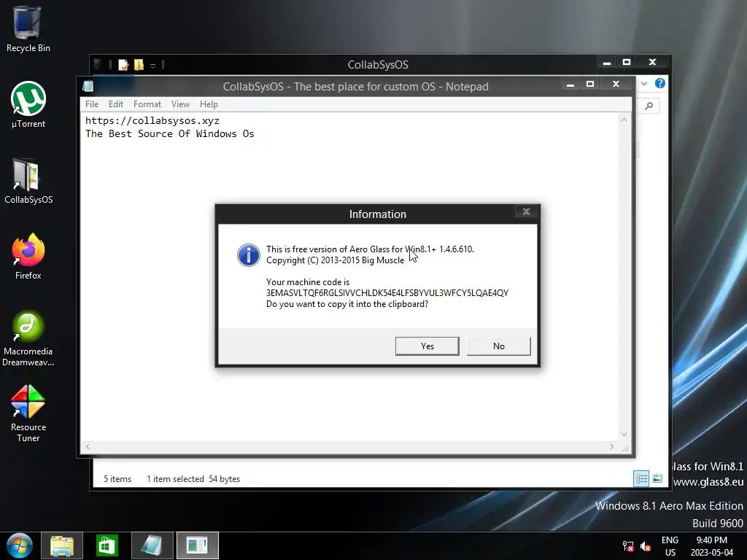The image size is (747, 560).
Task: Click the '5 items' status bar text
Action: (x=117, y=479)
